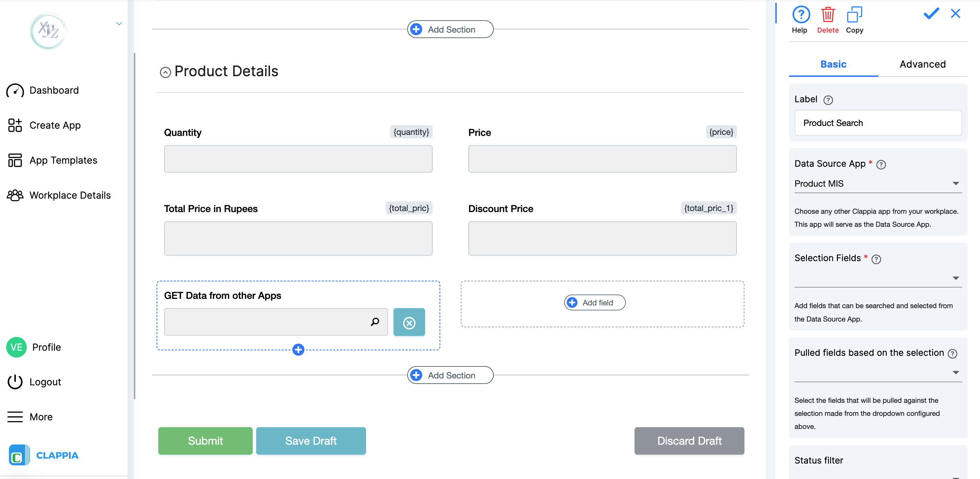Viewport: 980px width, 479px height.
Task: Open Dashboard from the sidebar icon
Action: 15,90
